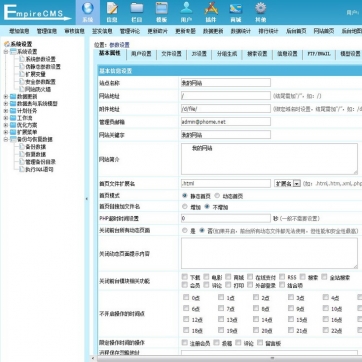Open 执行SQL语句 in the sidebar tree
362x362 pixels.
pyautogui.click(x=39, y=169)
